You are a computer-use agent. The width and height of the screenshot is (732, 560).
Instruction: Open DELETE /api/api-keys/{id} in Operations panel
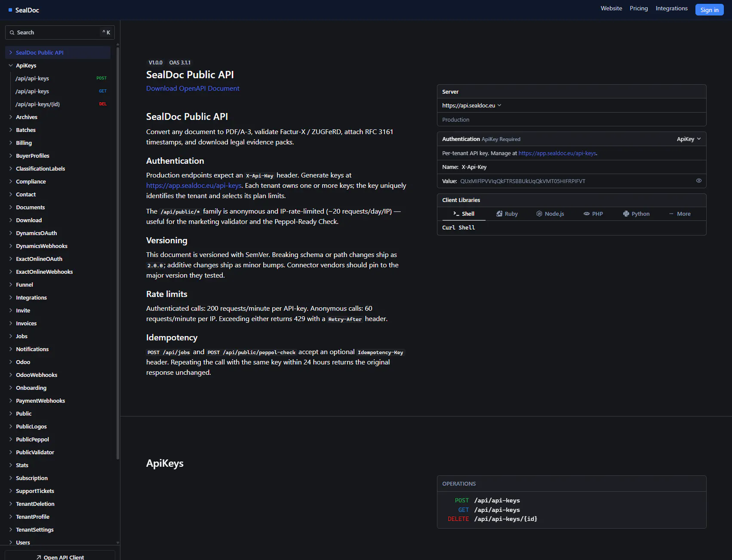tap(492, 519)
